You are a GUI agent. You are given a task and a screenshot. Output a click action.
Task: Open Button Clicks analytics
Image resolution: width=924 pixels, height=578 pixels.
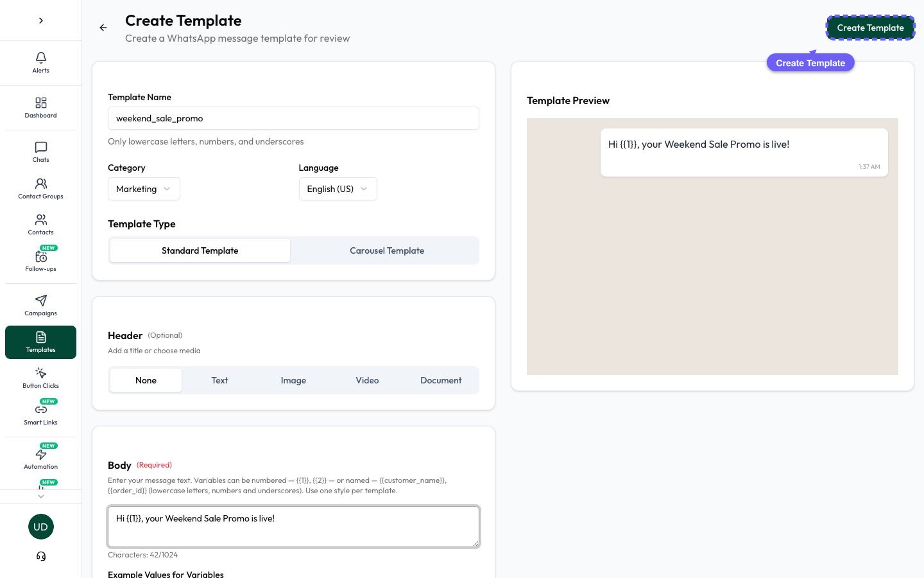[40, 378]
